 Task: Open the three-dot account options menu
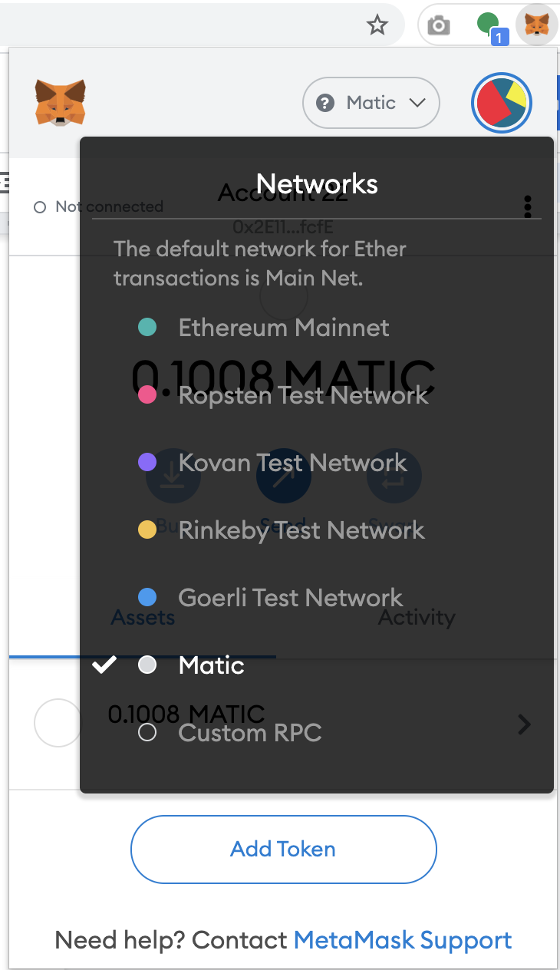[528, 207]
